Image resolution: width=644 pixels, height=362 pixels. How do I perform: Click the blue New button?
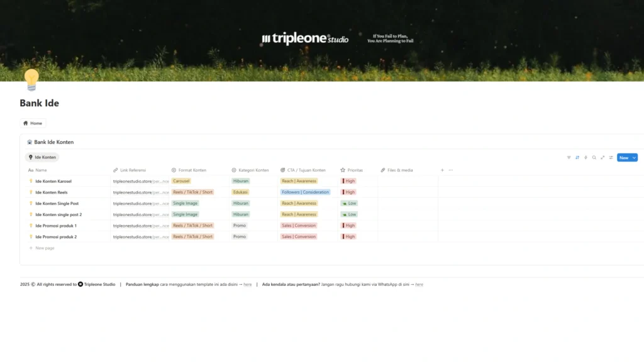tap(623, 158)
